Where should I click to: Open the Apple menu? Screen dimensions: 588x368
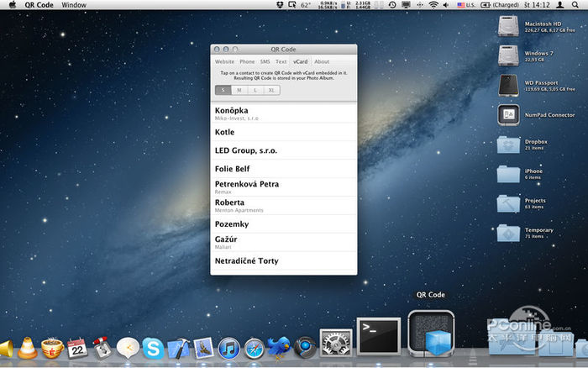point(12,5)
